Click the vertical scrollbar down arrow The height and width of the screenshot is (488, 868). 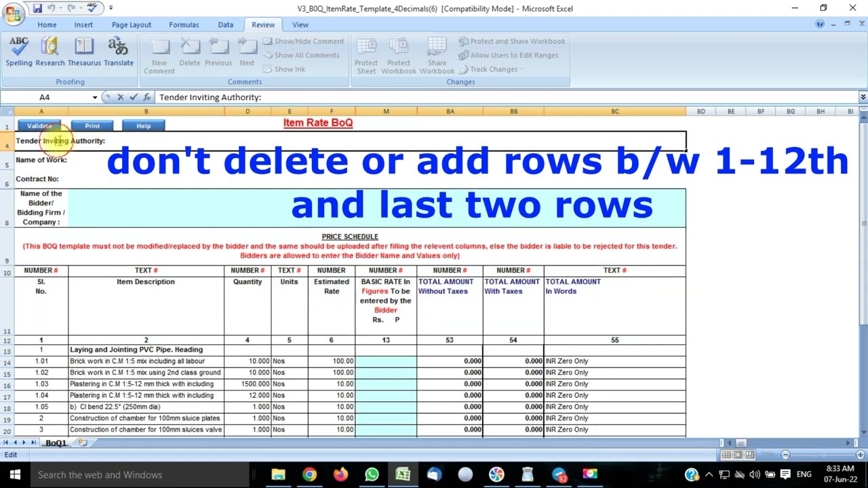[x=863, y=432]
